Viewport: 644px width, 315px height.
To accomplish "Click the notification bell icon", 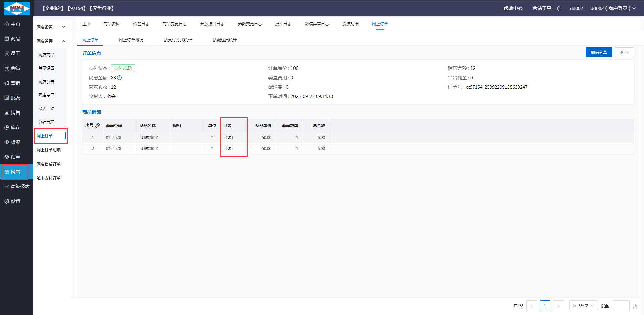I will coord(559,8).
